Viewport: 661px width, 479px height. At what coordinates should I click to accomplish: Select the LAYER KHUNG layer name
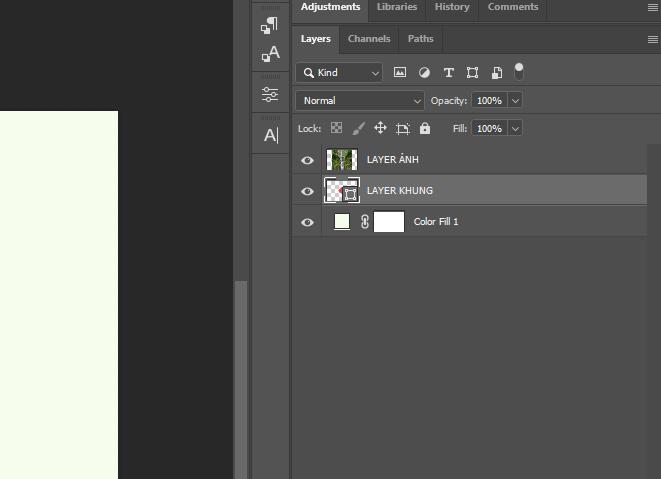(x=400, y=191)
